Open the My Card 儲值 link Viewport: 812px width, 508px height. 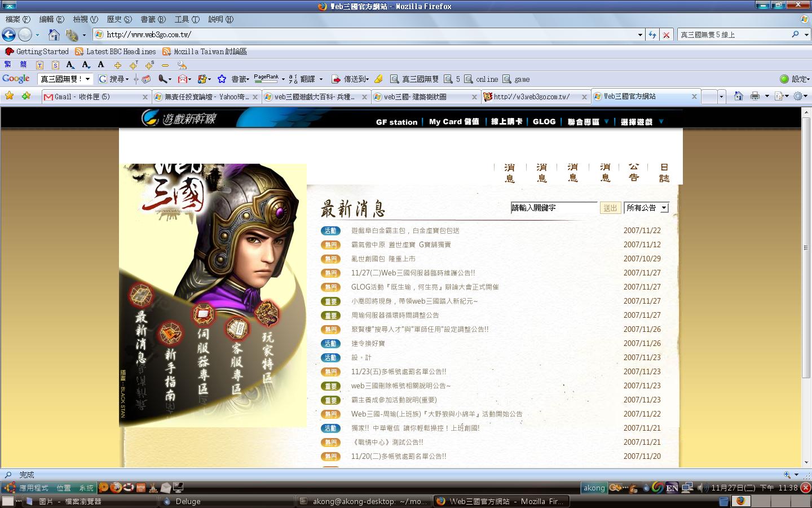point(454,122)
